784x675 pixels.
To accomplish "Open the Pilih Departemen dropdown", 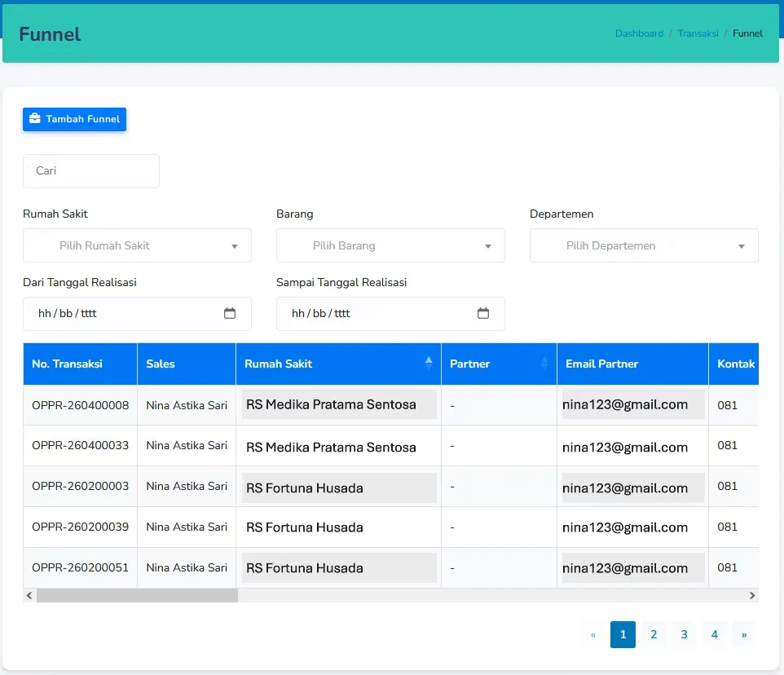I will click(644, 245).
